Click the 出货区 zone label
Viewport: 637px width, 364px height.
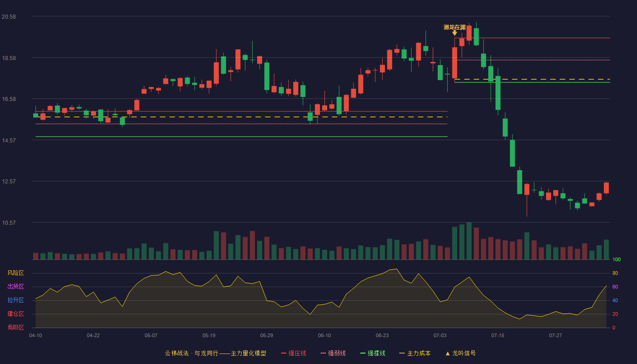pyautogui.click(x=15, y=287)
